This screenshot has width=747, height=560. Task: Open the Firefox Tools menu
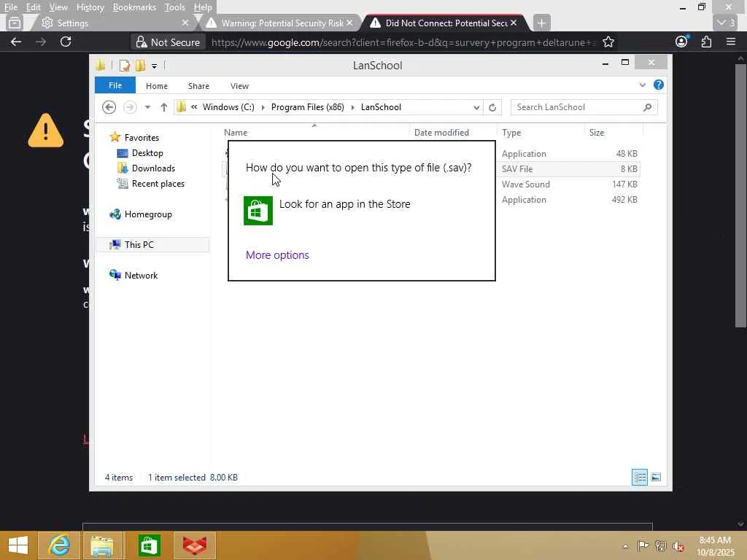(x=174, y=7)
